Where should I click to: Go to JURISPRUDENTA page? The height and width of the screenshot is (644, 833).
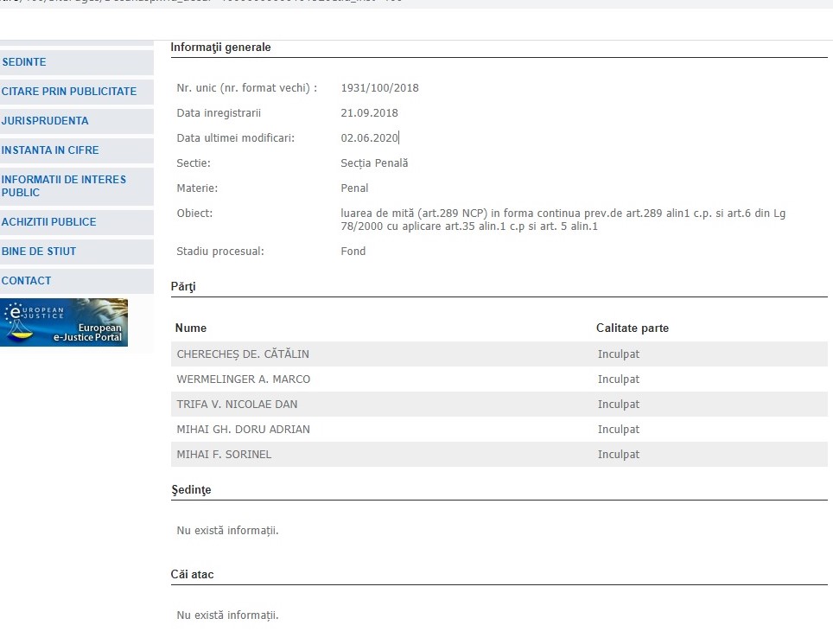[x=45, y=121]
